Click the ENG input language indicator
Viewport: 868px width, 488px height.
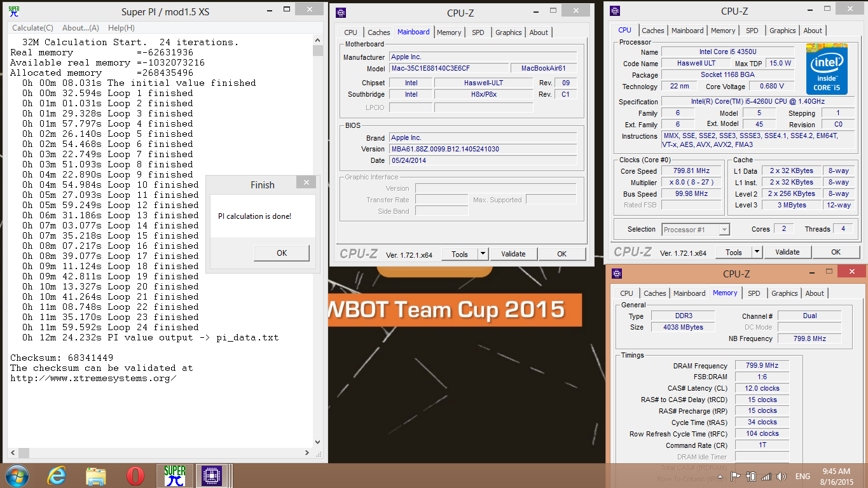(x=803, y=476)
